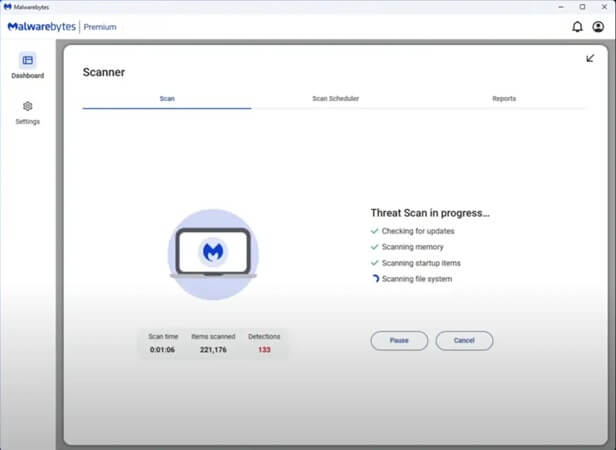Cancel the threat scan
Viewport: 616px width, 450px height.
[464, 340]
